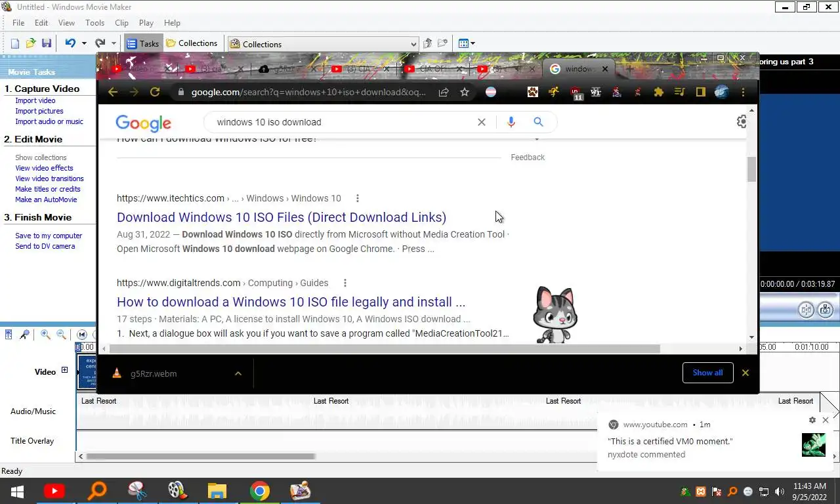Open the Tools menu
The image size is (840, 504).
(x=94, y=23)
